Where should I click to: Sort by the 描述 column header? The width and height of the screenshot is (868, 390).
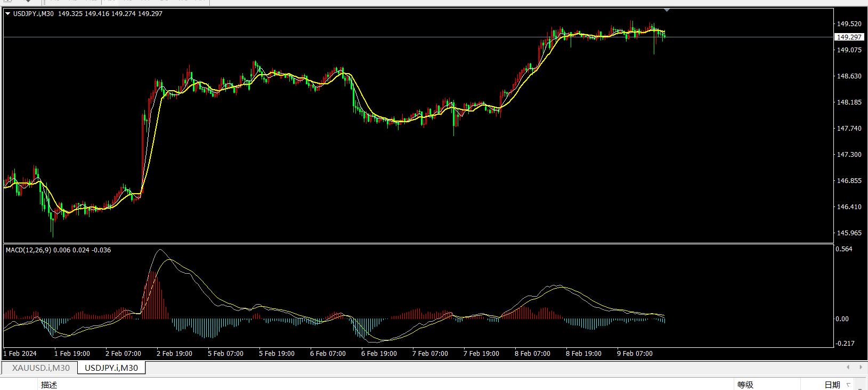click(x=49, y=385)
